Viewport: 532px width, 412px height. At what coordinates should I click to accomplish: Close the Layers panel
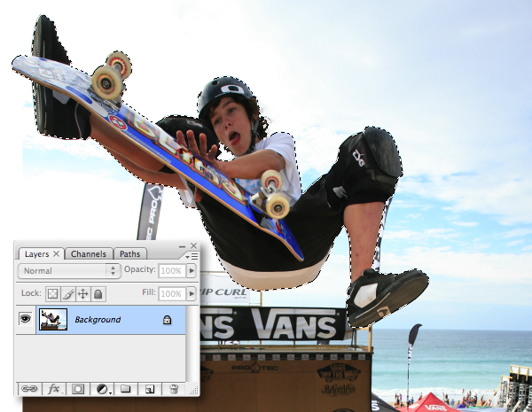tap(193, 245)
